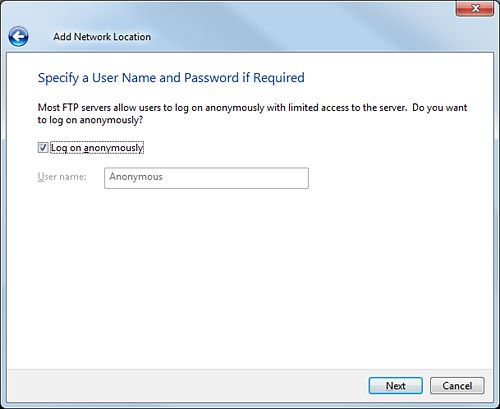The height and width of the screenshot is (409, 500).
Task: Click the word Required in the blue heading
Action: click(279, 78)
